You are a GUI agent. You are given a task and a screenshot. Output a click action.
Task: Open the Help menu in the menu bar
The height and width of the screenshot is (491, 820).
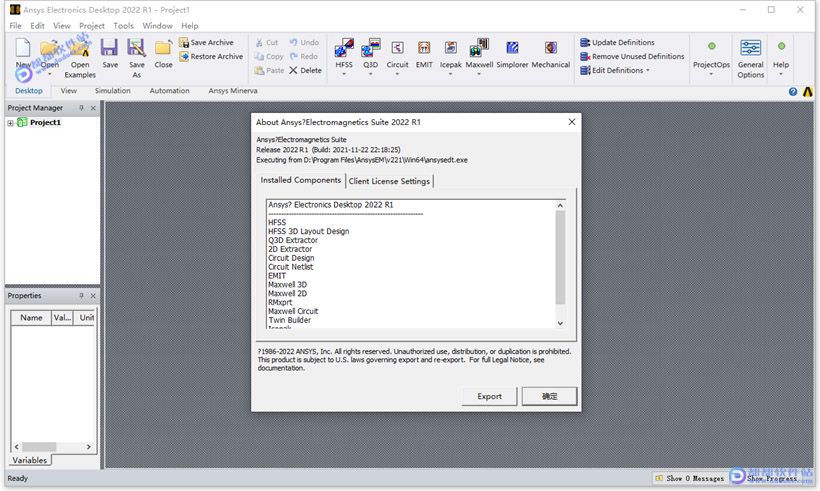[190, 26]
